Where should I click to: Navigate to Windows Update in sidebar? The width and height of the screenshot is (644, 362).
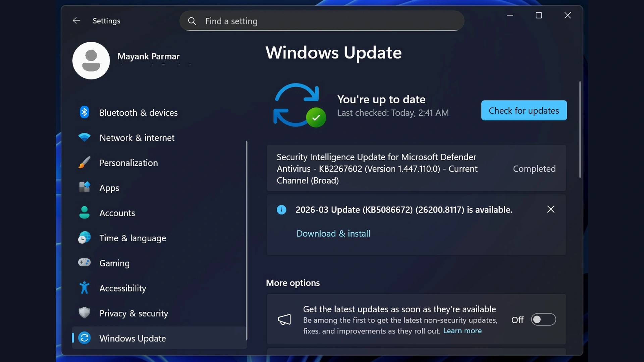(132, 338)
